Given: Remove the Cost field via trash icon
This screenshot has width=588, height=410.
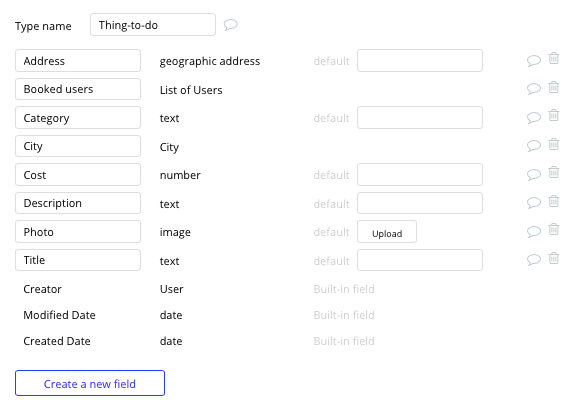Looking at the screenshot, I should coord(554,173).
